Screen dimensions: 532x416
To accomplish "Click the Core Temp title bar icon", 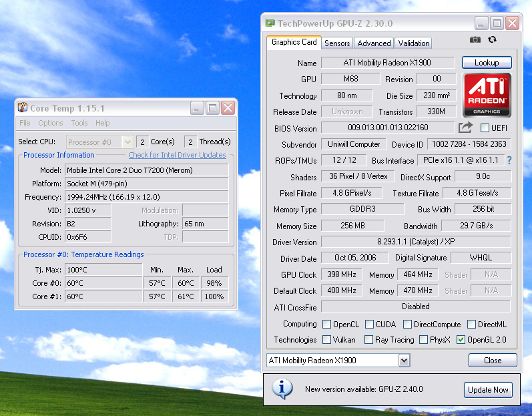I will tap(23, 108).
